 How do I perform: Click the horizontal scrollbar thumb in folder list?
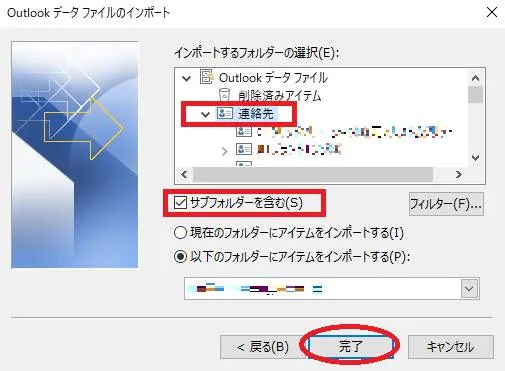(313, 174)
